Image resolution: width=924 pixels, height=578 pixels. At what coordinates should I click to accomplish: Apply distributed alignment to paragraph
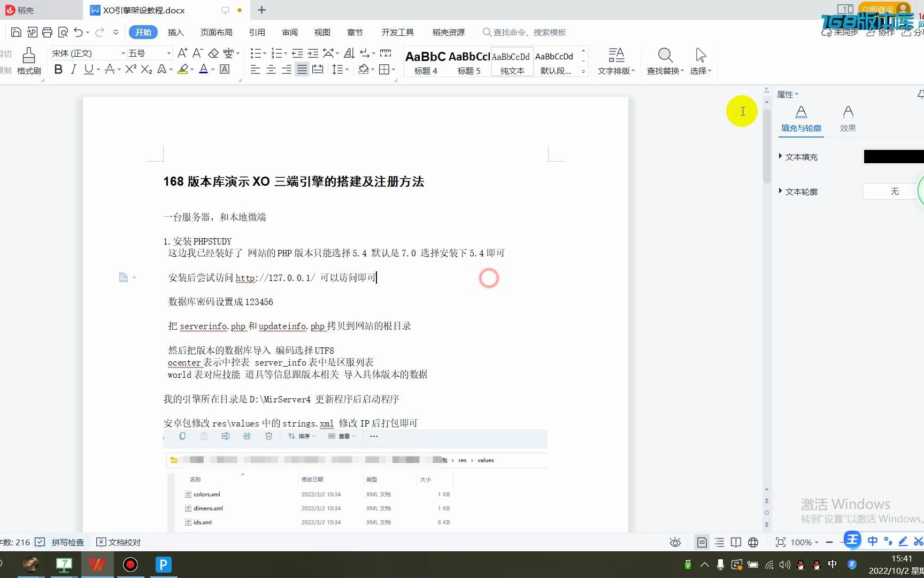(318, 69)
